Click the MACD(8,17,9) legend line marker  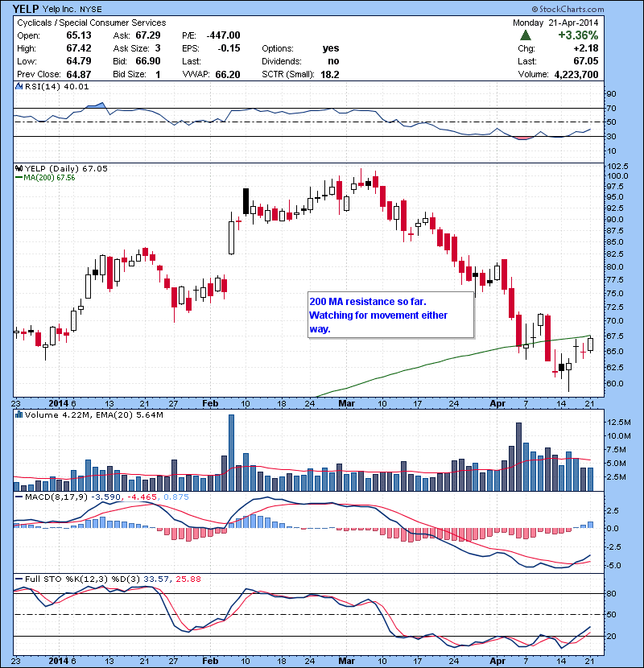coord(19,497)
